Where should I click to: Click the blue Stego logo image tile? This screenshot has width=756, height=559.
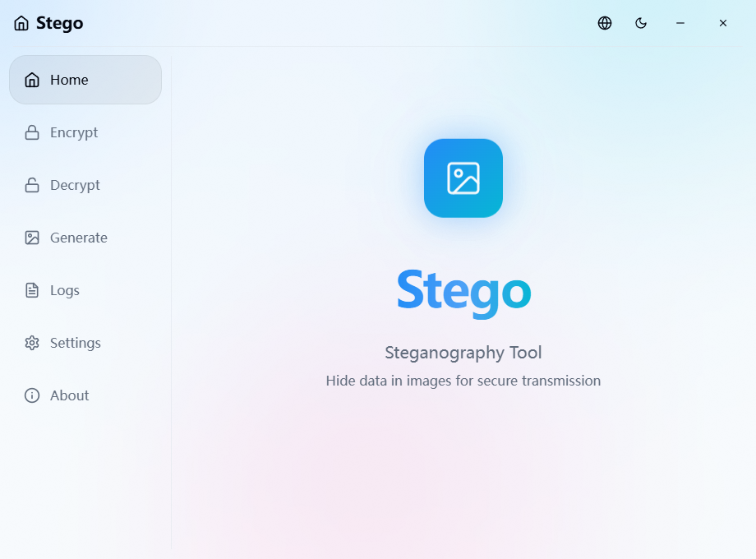click(x=463, y=178)
